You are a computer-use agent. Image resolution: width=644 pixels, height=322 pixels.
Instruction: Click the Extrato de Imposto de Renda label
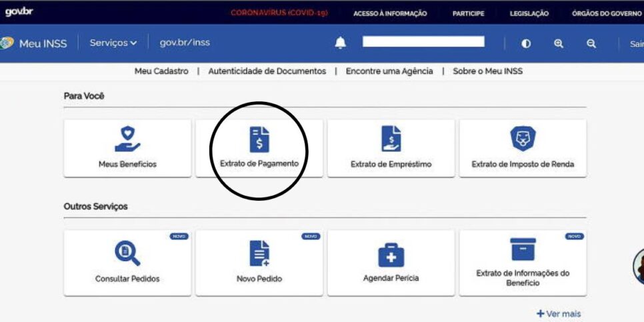[x=523, y=164]
